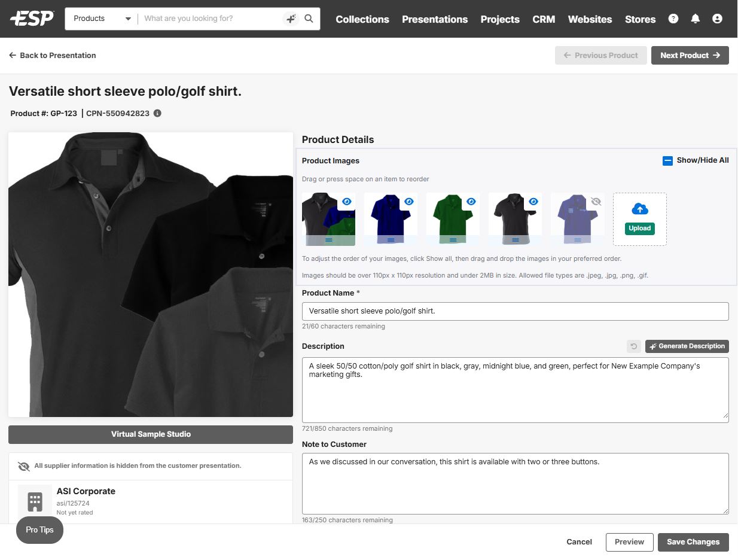Click the cloud Upload image tile
The width and height of the screenshot is (738, 560).
pos(639,219)
